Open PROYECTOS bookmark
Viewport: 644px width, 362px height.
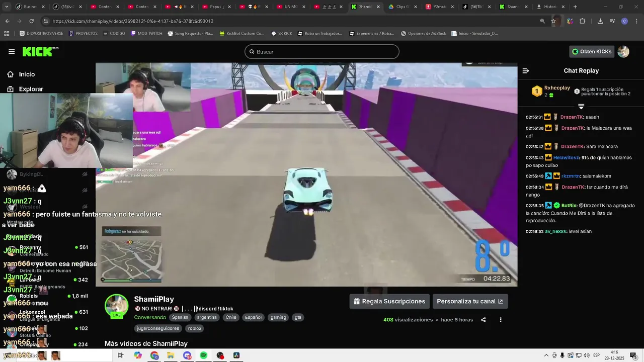point(83,34)
